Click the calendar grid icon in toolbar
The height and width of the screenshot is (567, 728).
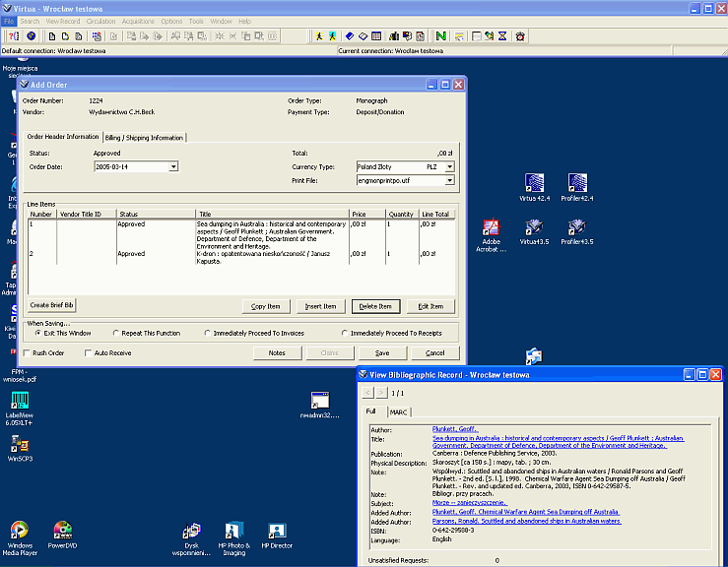click(x=376, y=36)
